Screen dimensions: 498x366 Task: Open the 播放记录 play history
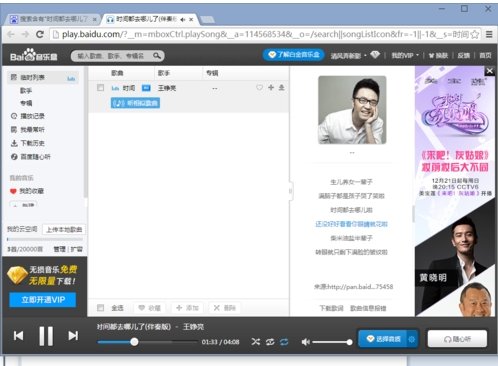coord(28,116)
